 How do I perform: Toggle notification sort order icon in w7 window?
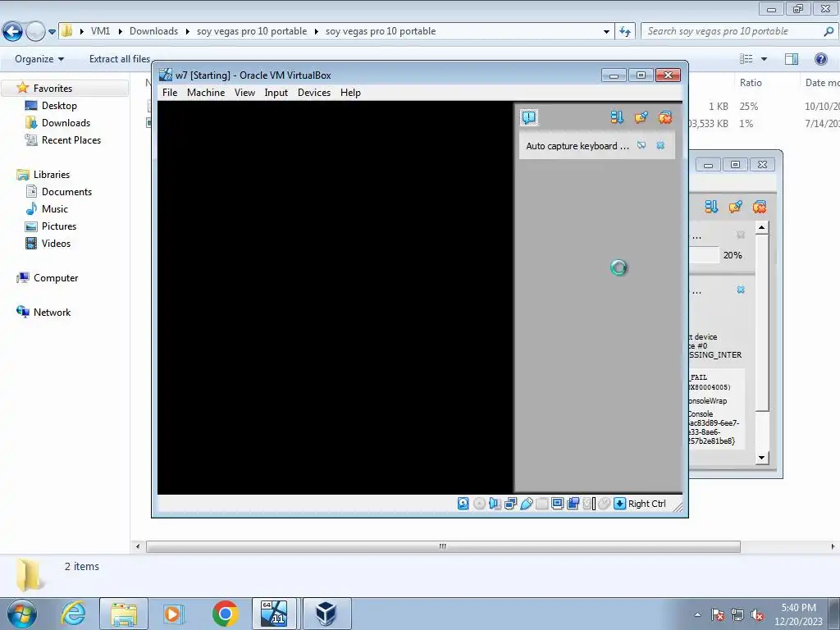617,117
